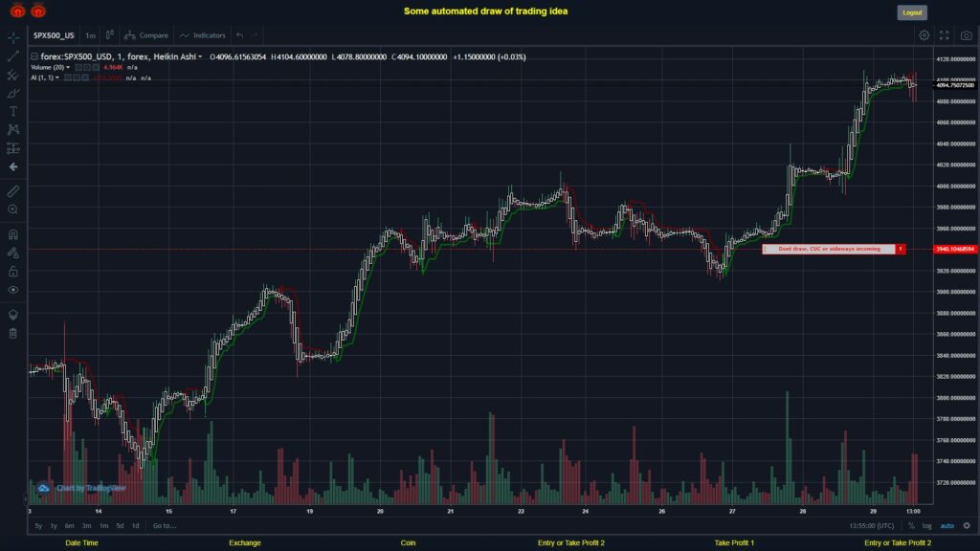Select the ruler measure tool

point(13,191)
